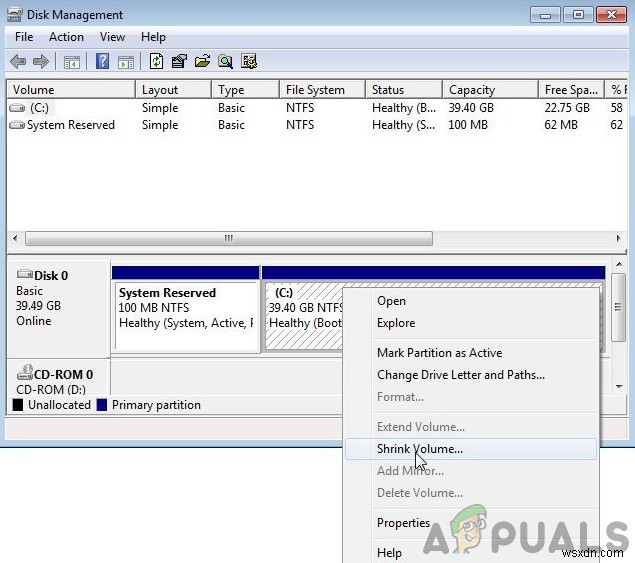Sort by the Type column header
The image size is (635, 563).
pyautogui.click(x=245, y=90)
